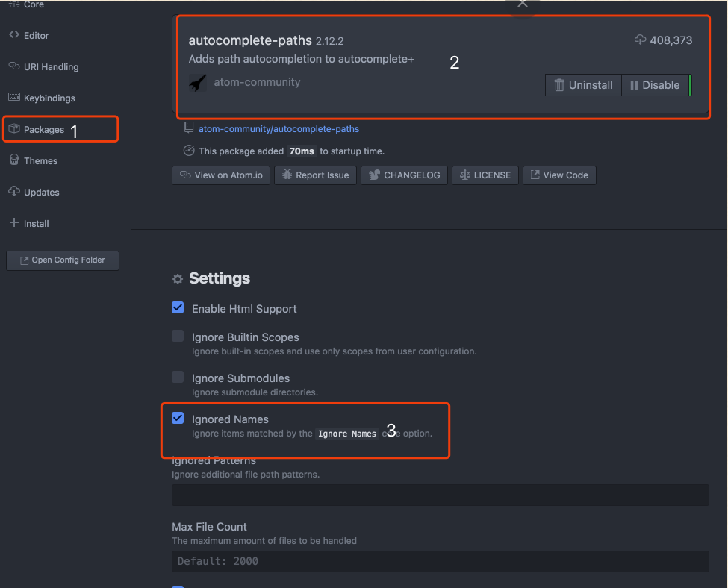Screen dimensions: 728x588
Task: Click the atom-community rocket avatar
Action: [198, 83]
